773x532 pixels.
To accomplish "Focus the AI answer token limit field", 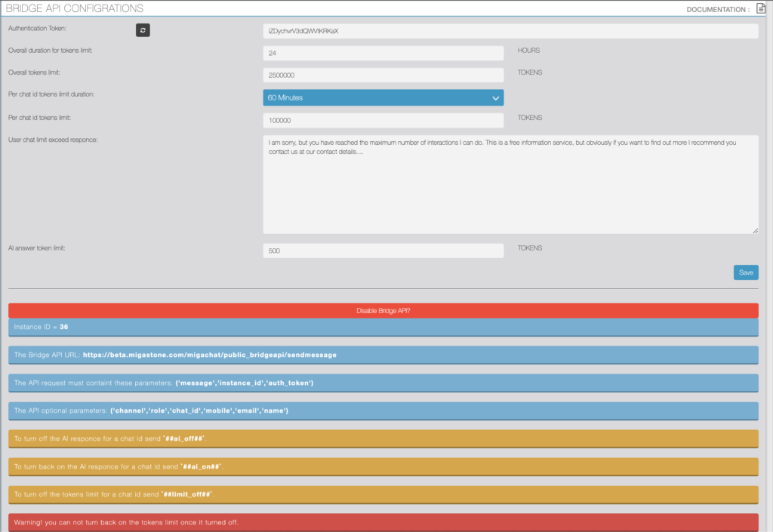I will pyautogui.click(x=383, y=251).
